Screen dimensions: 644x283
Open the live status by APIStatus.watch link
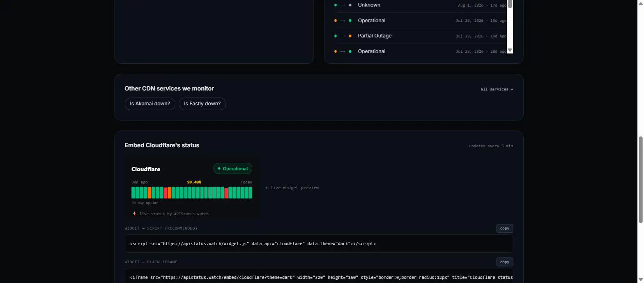click(174, 214)
